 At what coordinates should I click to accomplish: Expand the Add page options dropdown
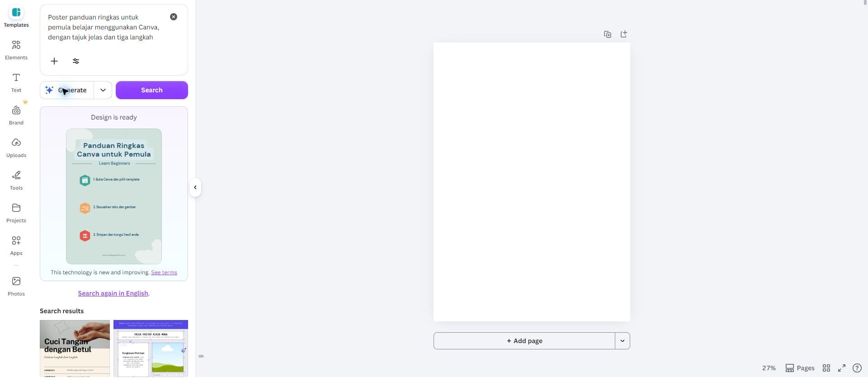(x=623, y=341)
